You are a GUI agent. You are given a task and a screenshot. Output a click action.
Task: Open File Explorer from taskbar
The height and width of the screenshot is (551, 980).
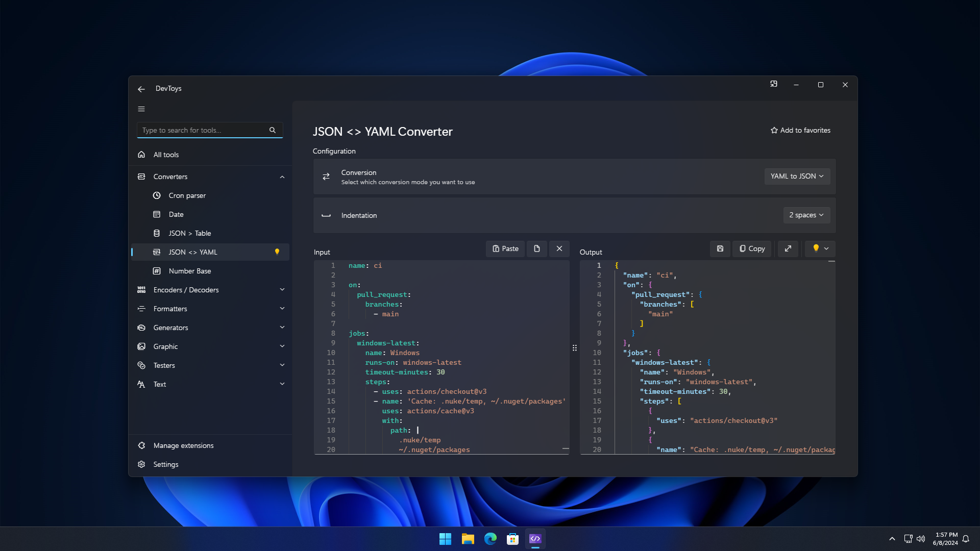tap(468, 539)
